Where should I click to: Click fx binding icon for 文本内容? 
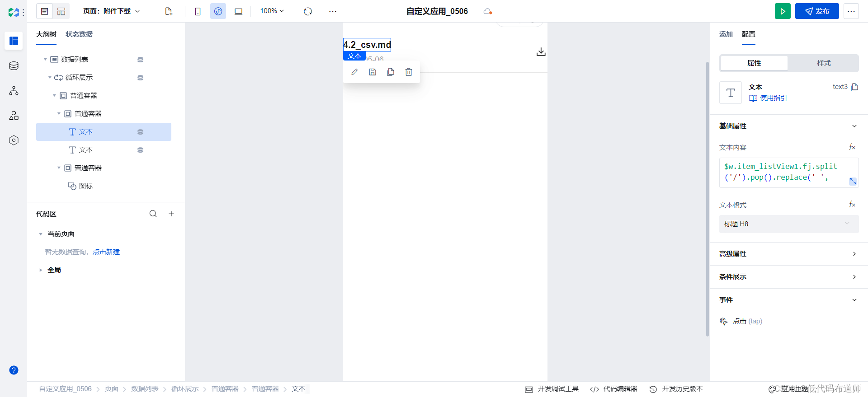(x=852, y=147)
